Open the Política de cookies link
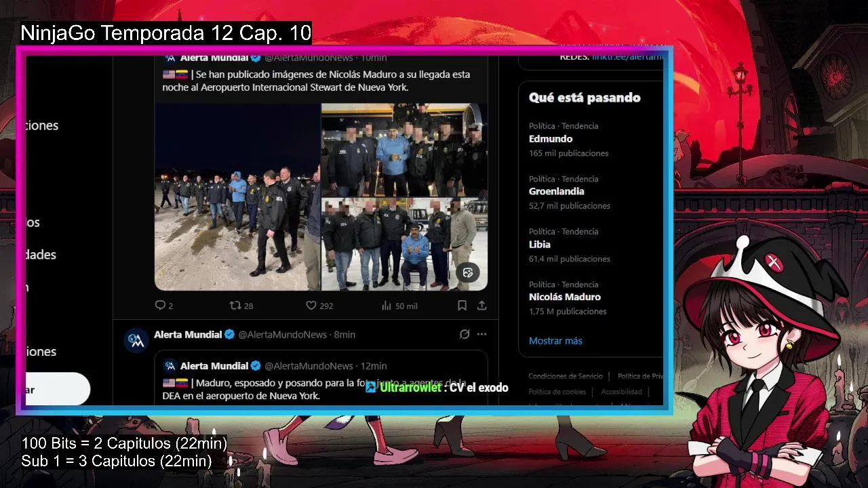 pos(557,392)
